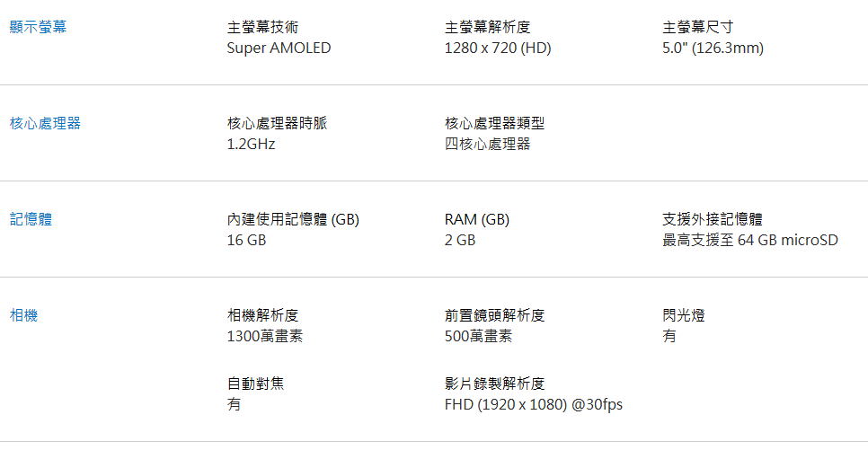
Task: Click the FHD (1920 x 1080) @30fps value
Action: [x=534, y=404]
